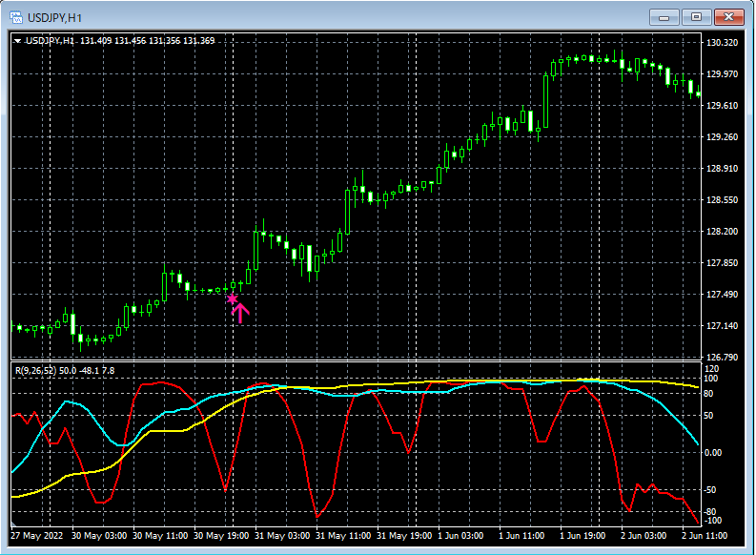Click the USDJPY,H1 window title text
The height and width of the screenshot is (555, 756).
(x=55, y=17)
